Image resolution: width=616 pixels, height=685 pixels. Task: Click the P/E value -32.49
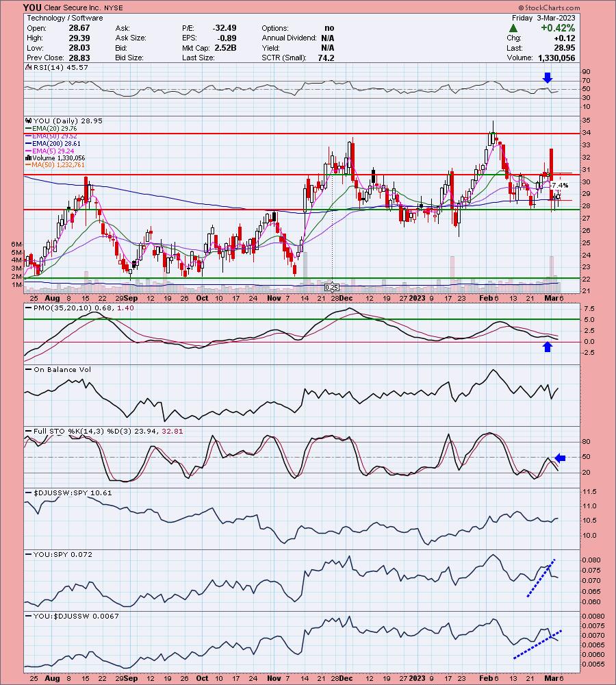click(224, 28)
